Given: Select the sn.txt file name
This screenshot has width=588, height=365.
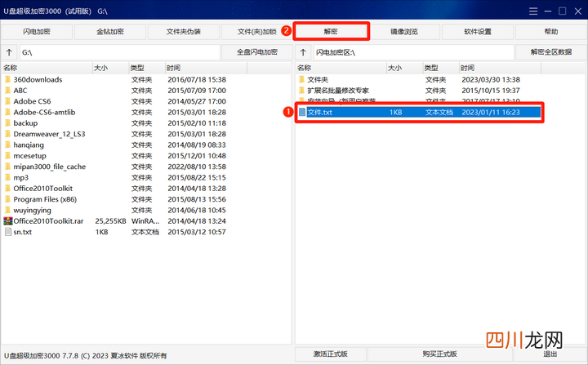Looking at the screenshot, I should coord(23,232).
